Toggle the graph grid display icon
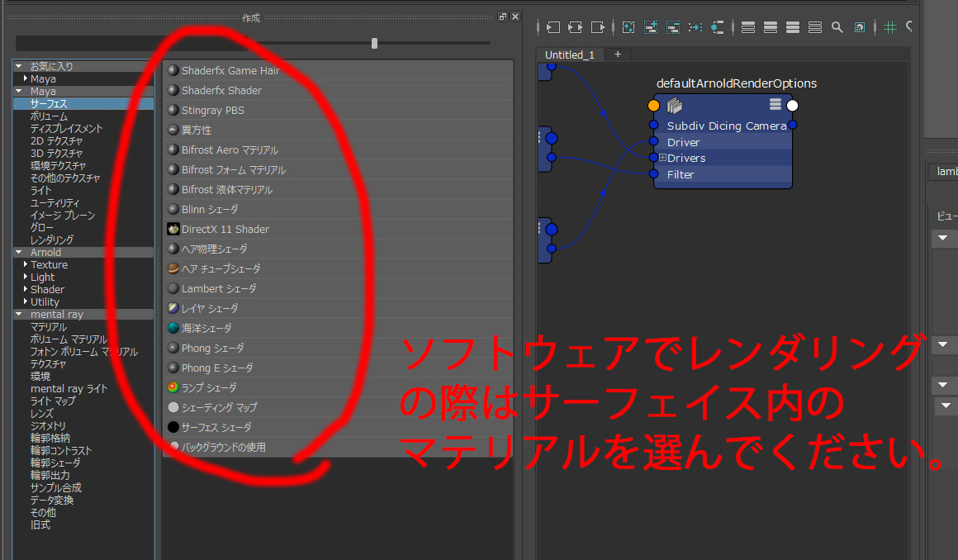 tap(890, 27)
